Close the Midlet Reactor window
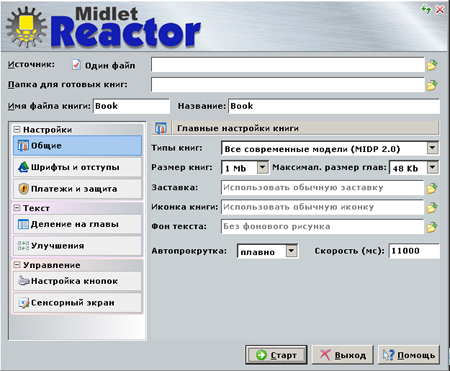This screenshot has height=371, width=450. (x=440, y=9)
